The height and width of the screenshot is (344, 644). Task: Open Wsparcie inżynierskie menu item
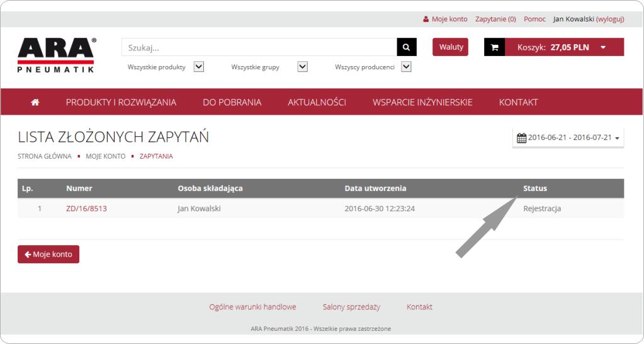point(422,102)
